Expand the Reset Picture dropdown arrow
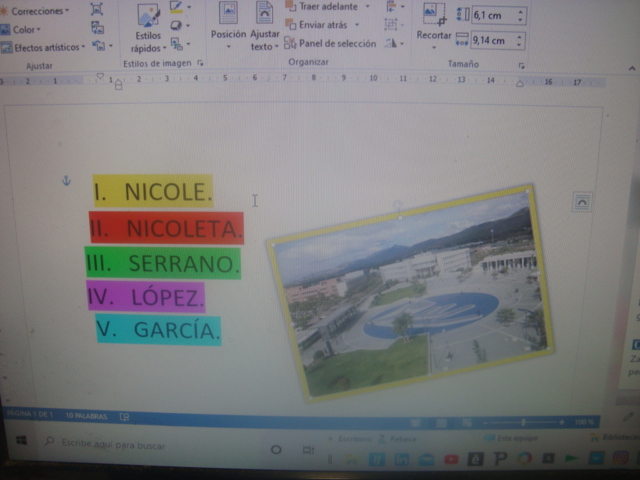640x480 pixels. (x=111, y=46)
